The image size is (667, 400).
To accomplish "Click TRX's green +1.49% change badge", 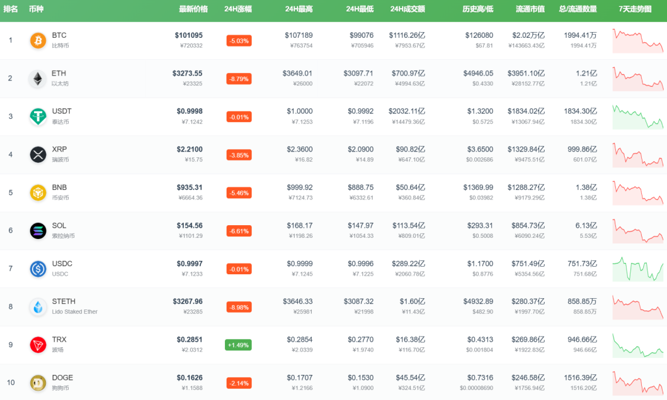I will 239,345.
